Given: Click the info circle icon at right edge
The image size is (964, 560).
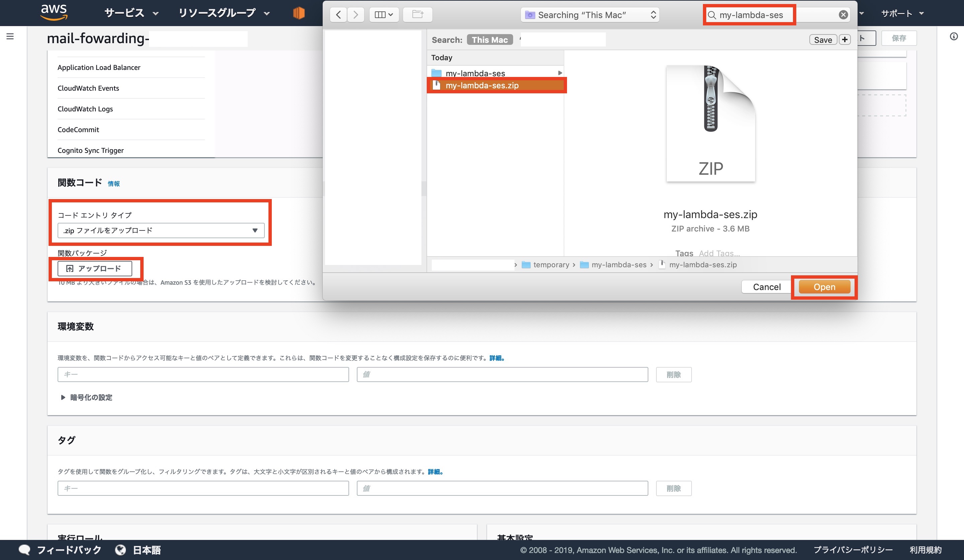Looking at the screenshot, I should [953, 36].
